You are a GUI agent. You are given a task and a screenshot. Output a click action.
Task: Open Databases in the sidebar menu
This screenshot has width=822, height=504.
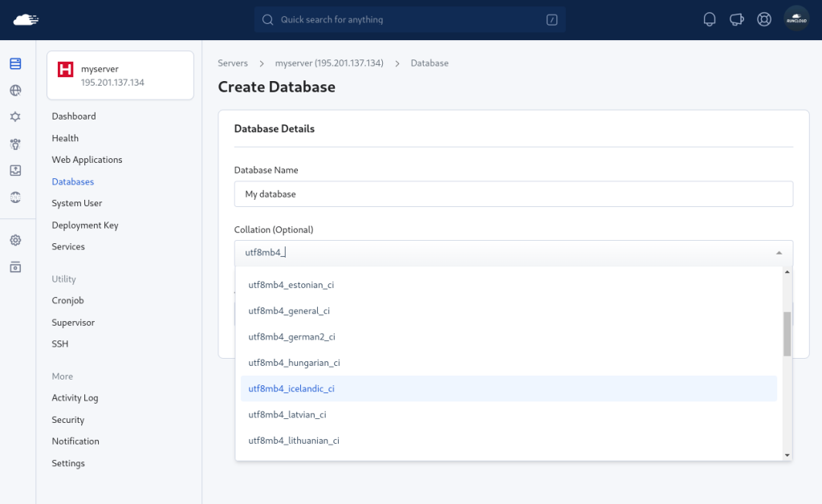[x=72, y=181]
